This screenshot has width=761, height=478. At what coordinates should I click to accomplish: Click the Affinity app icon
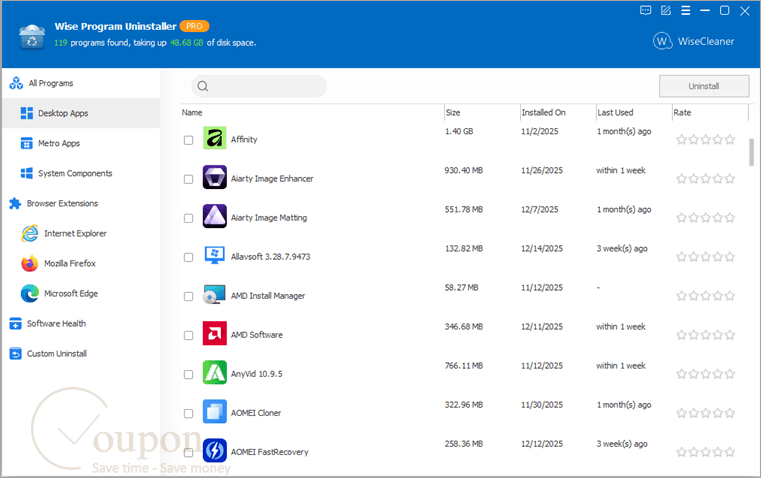(215, 138)
